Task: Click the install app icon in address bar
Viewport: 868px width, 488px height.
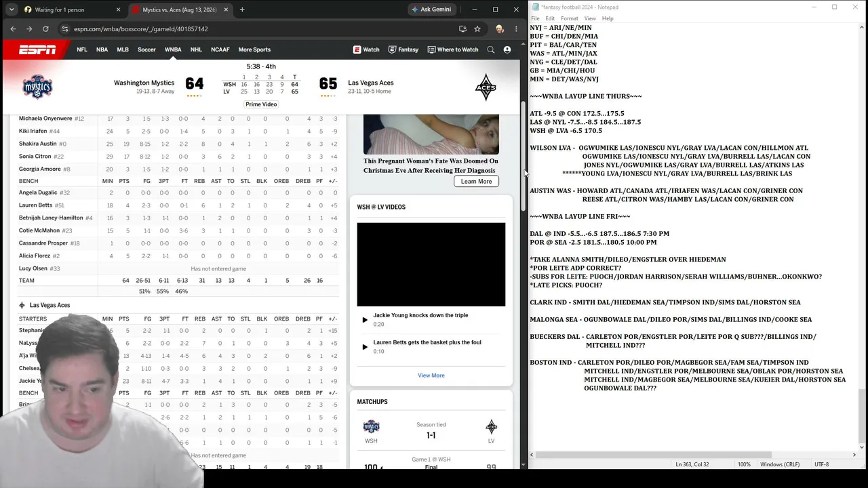Action: [x=462, y=29]
